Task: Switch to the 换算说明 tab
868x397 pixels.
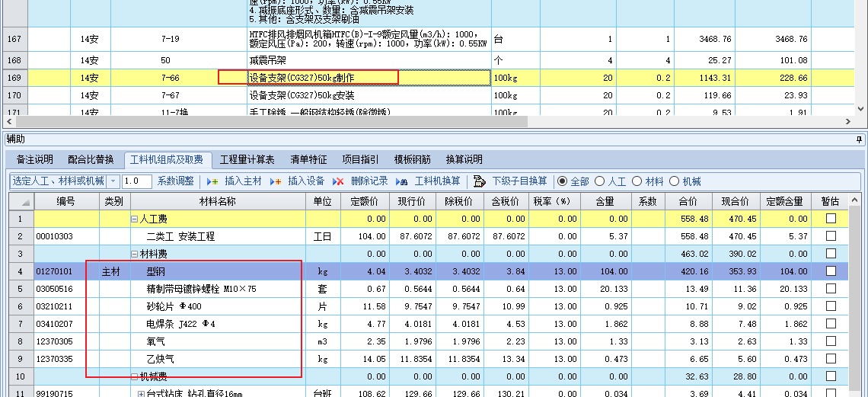Action: click(464, 160)
